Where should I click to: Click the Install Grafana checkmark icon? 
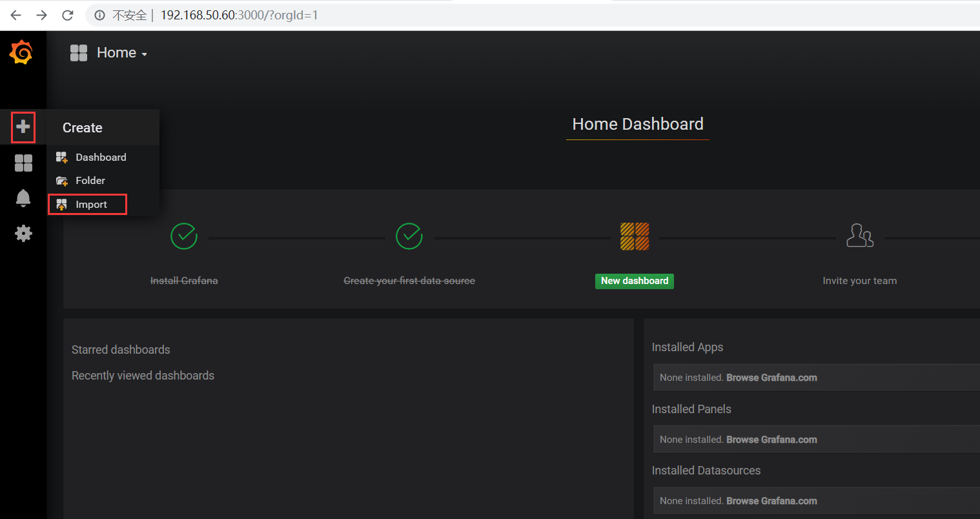[x=184, y=236]
